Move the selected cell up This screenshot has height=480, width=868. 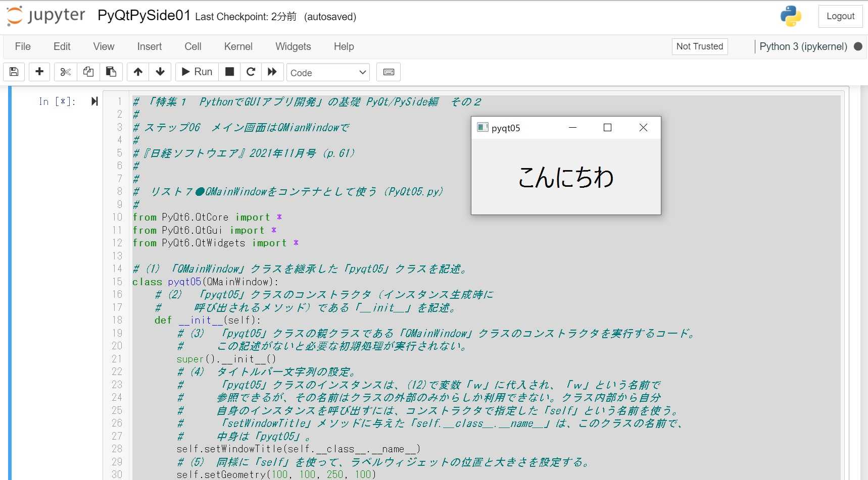(137, 72)
